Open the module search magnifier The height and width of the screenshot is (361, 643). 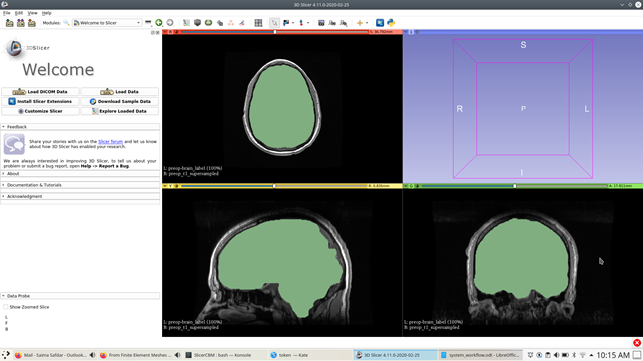tap(66, 23)
